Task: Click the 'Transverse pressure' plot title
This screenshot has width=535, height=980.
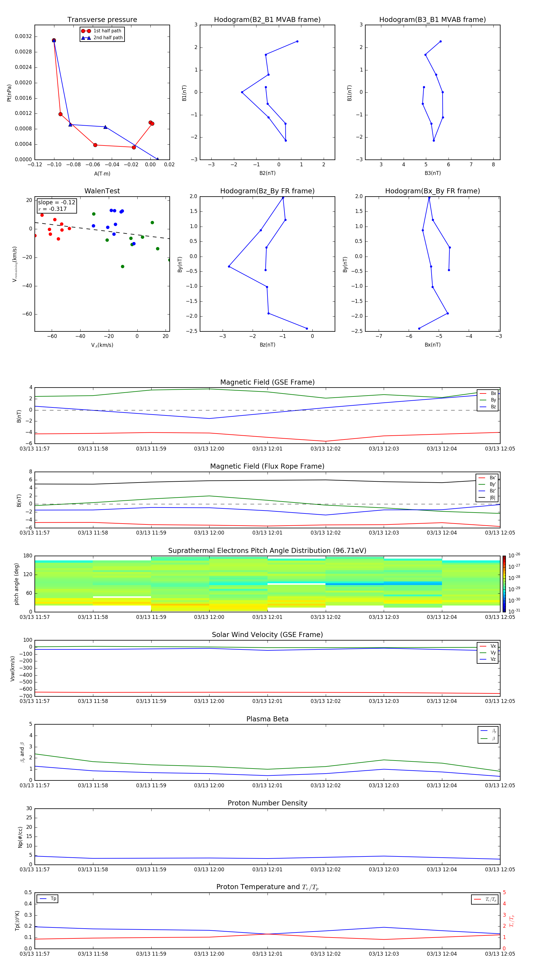Action: pos(102,20)
